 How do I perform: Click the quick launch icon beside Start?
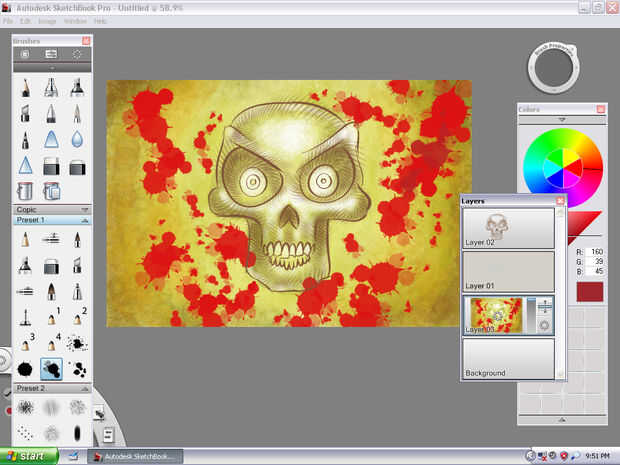(74, 457)
